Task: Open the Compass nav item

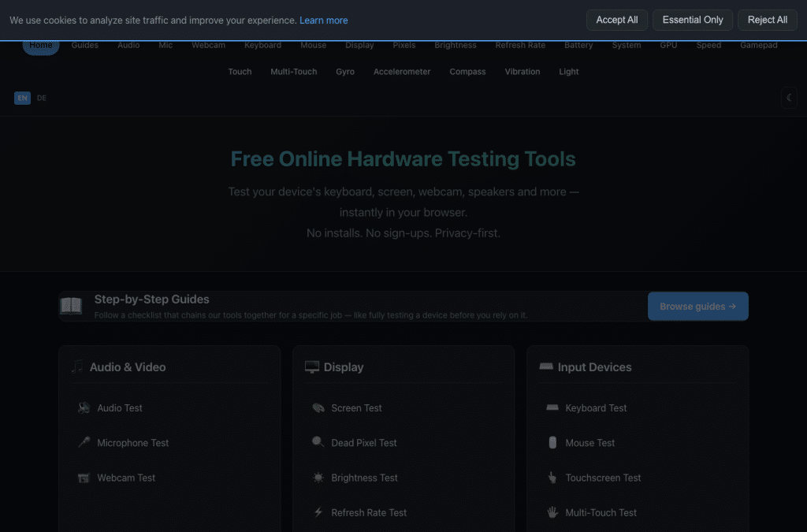Action: point(468,72)
